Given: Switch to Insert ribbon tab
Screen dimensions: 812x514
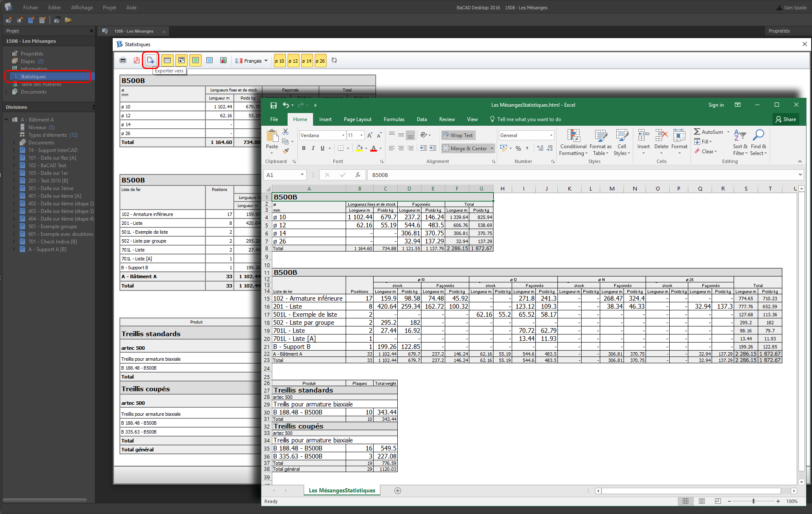Looking at the screenshot, I should pyautogui.click(x=325, y=119).
